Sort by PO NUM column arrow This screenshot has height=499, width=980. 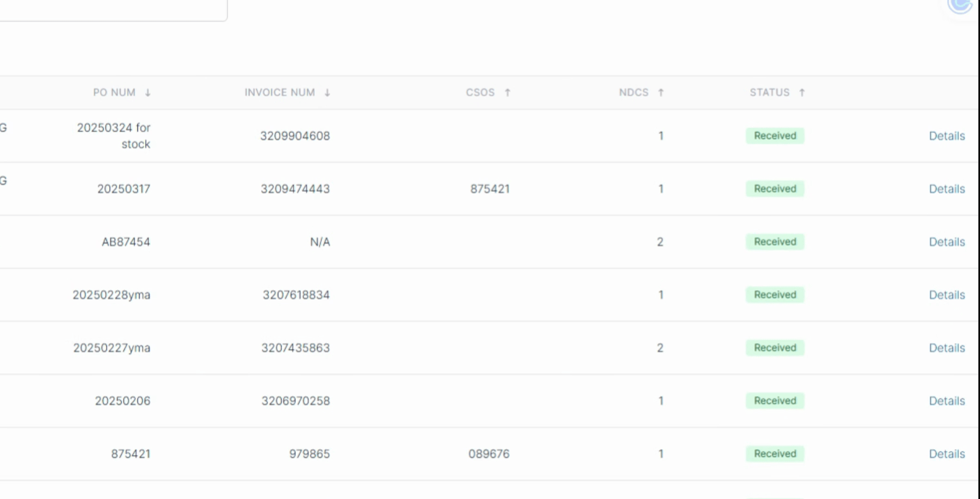(148, 93)
